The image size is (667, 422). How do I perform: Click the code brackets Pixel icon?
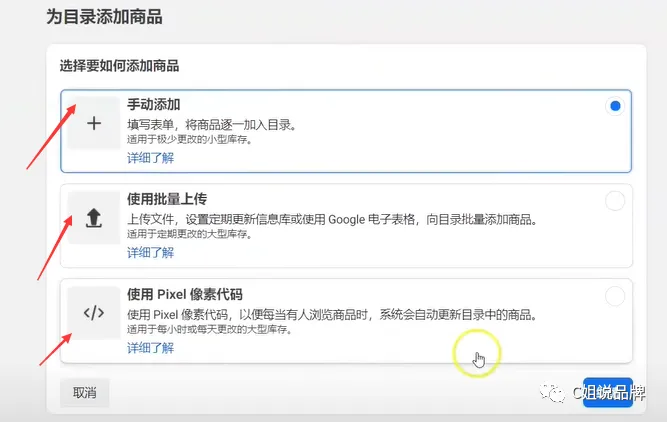[94, 313]
